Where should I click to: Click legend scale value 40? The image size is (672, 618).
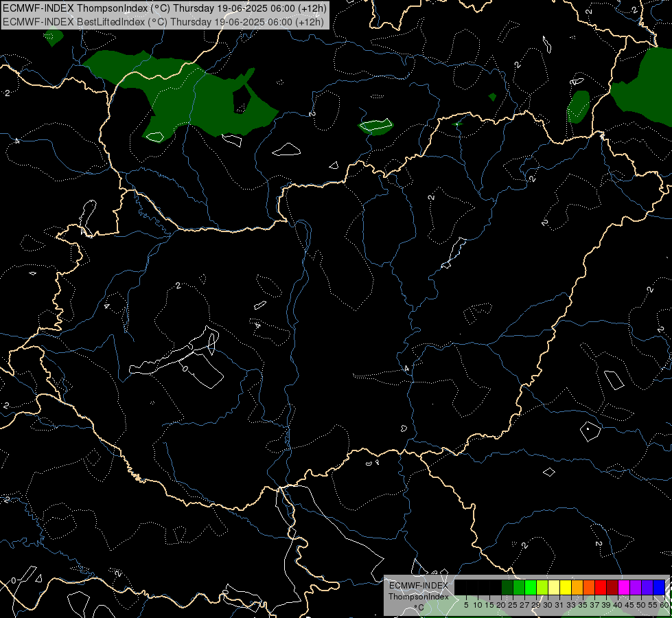(618, 605)
